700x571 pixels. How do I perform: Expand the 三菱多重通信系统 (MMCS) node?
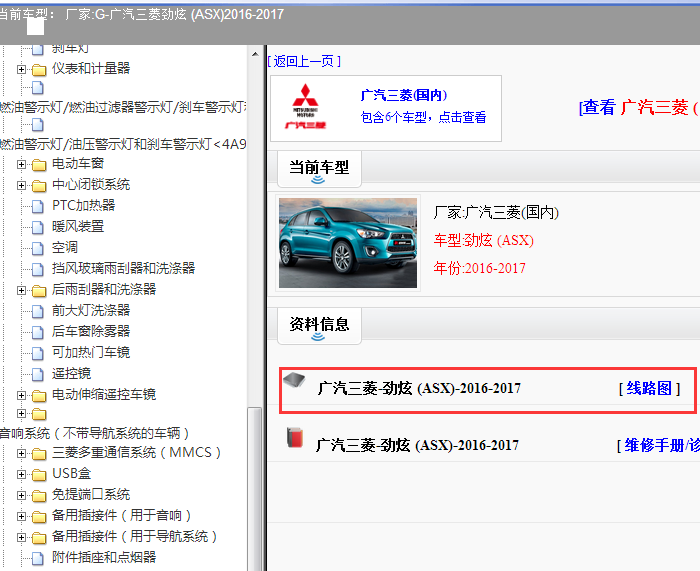pos(21,453)
